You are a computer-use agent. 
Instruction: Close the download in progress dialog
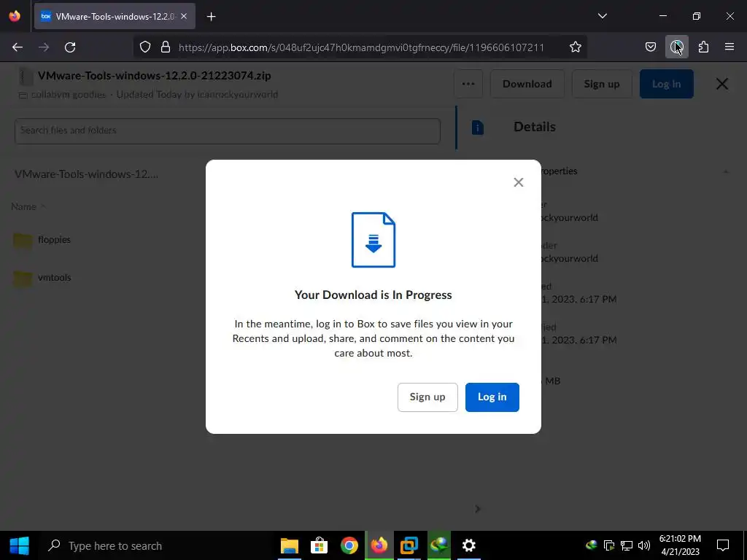coord(519,182)
